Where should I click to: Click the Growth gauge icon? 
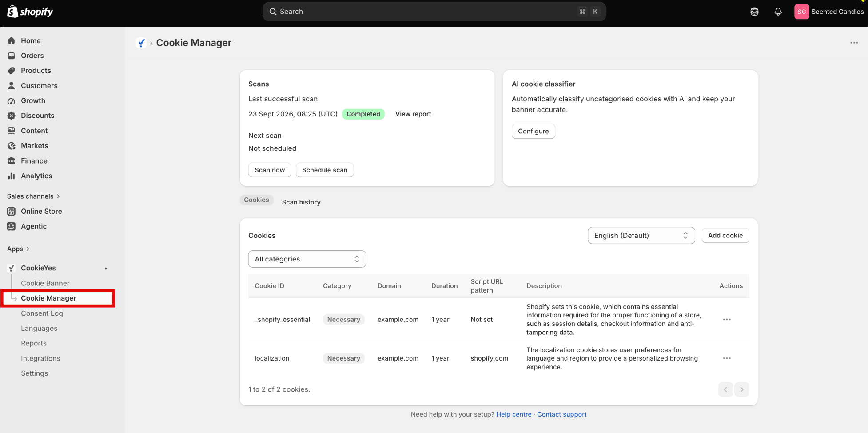12,100
